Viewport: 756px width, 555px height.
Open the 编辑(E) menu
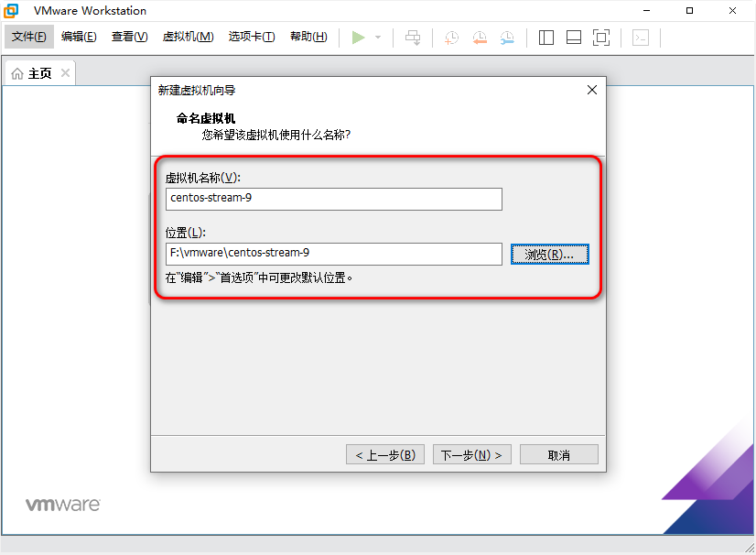click(x=79, y=37)
